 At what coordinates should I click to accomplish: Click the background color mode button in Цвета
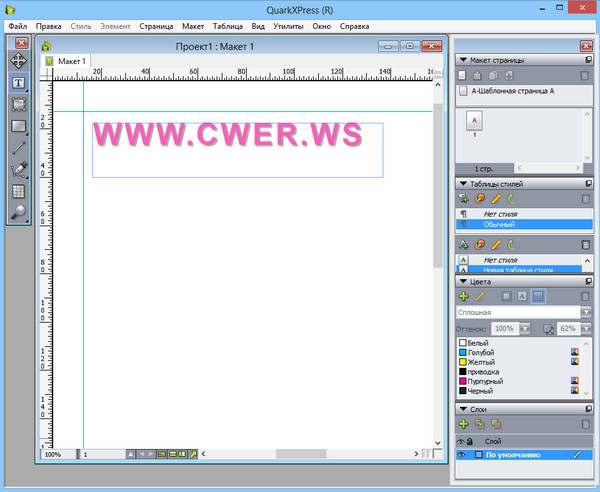(x=539, y=296)
